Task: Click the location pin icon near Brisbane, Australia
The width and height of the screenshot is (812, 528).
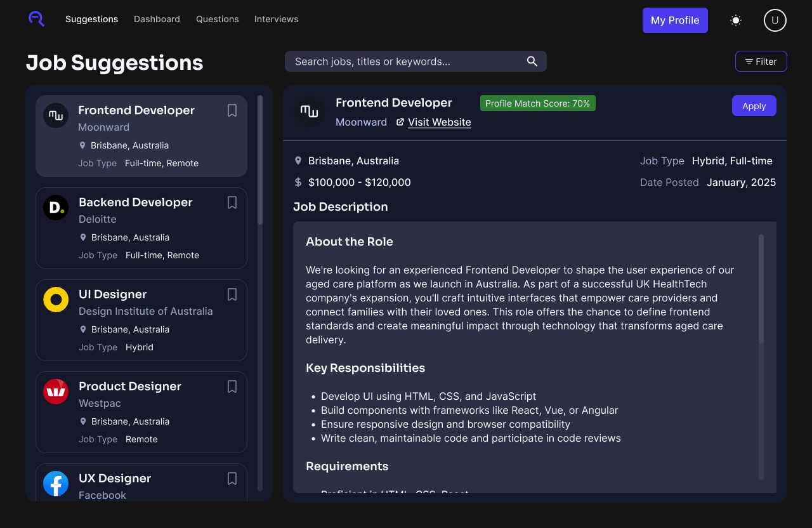Action: pos(298,161)
